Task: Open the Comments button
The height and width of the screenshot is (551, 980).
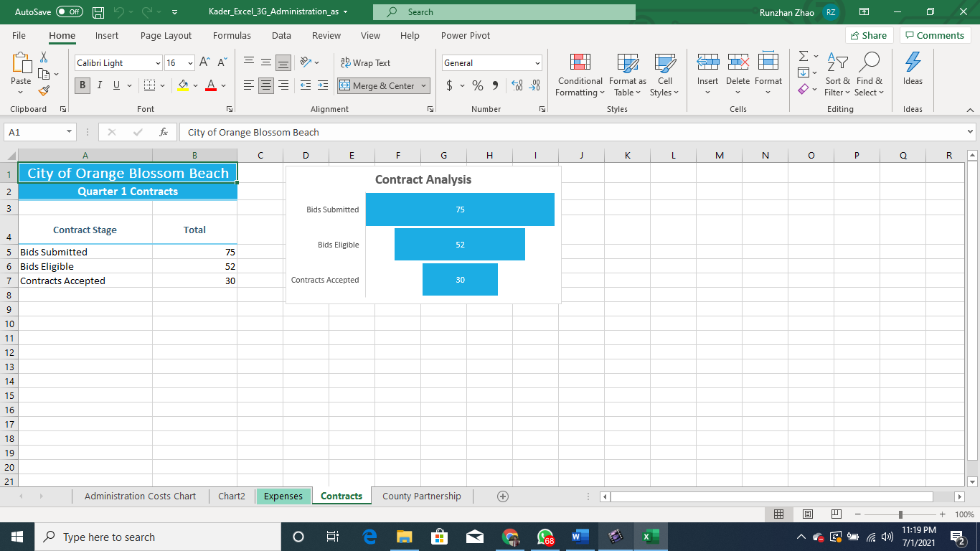Action: [x=935, y=35]
